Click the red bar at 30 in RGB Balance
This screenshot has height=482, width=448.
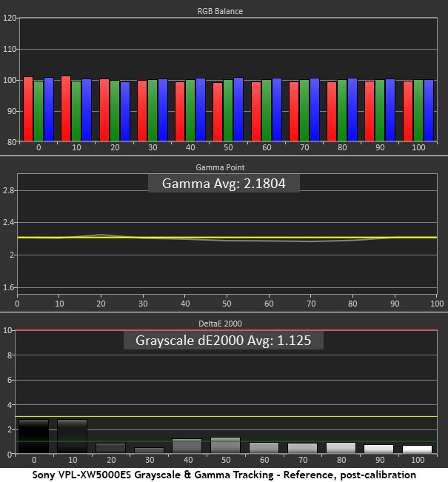pos(142,111)
